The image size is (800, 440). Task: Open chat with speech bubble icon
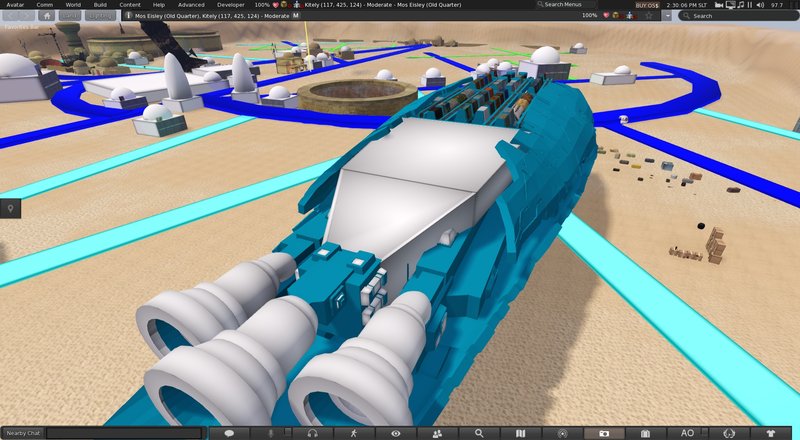(x=230, y=433)
